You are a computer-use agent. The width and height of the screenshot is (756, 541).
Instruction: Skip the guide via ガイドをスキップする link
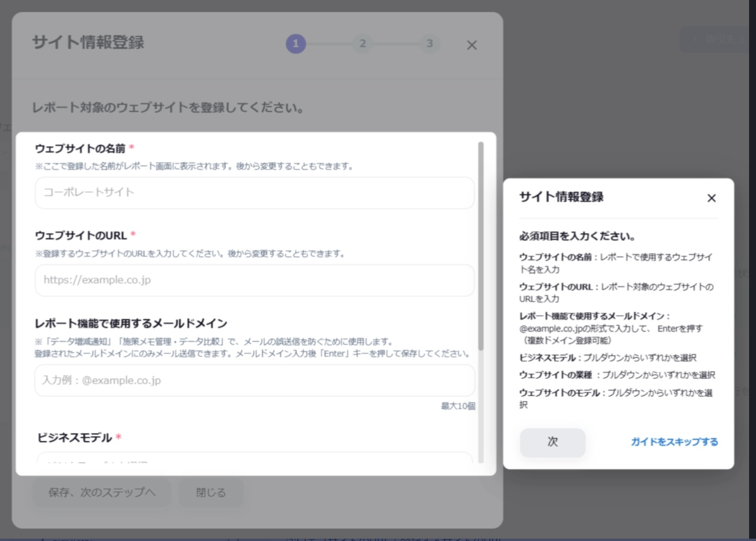pos(674,442)
